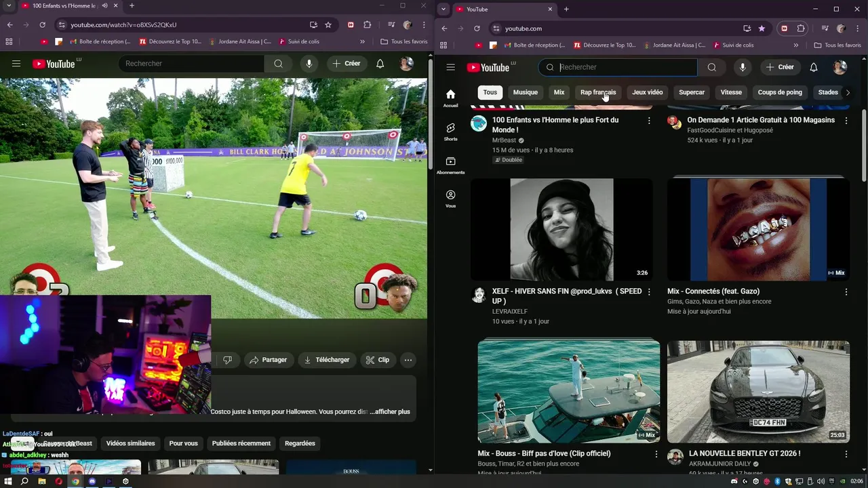Open File Explorer from the taskbar
The image size is (868, 488).
pos(42,481)
